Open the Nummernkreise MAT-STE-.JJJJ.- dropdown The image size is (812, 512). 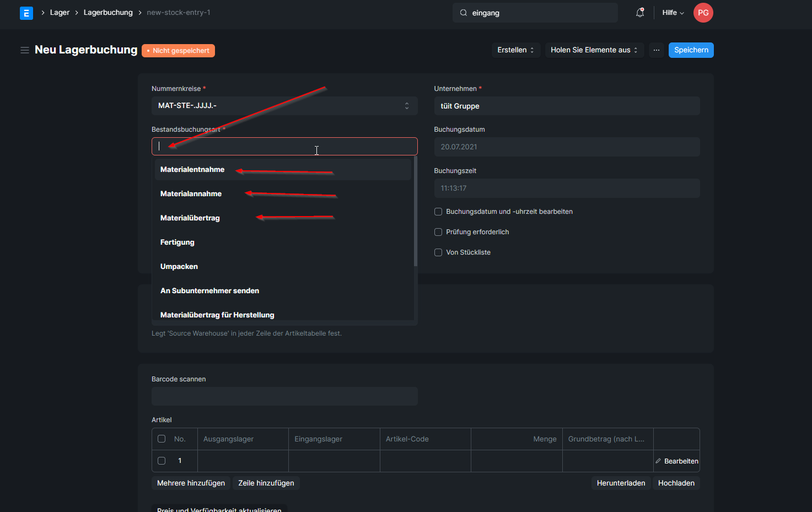coord(284,106)
